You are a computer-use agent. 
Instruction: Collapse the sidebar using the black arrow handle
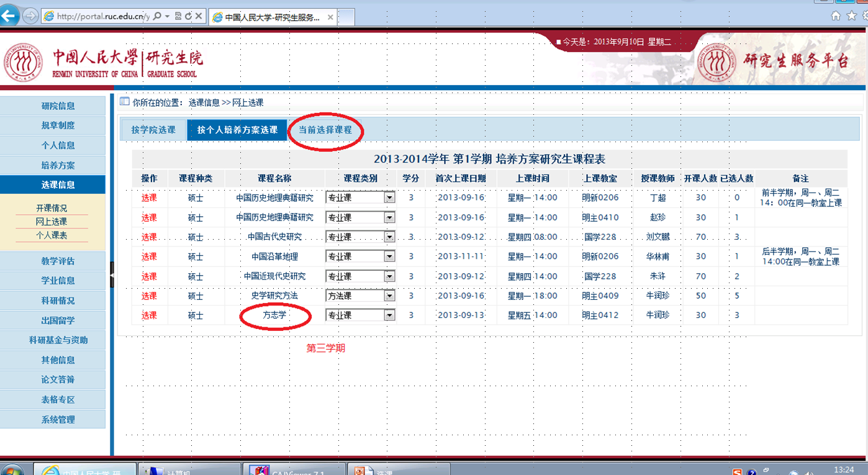[112, 274]
